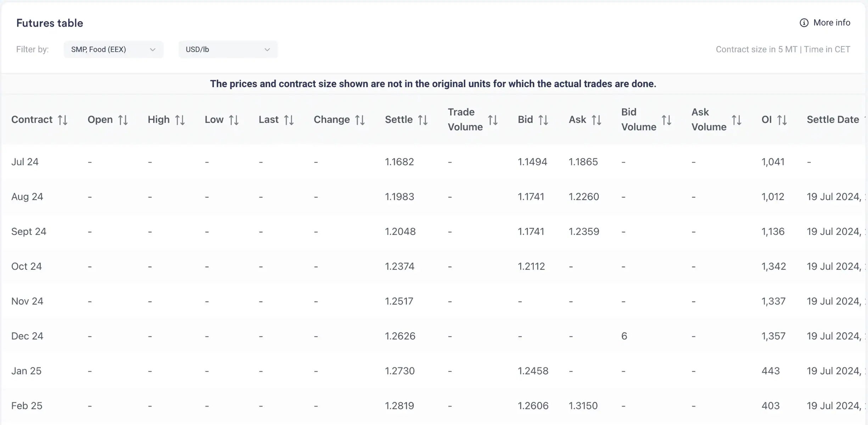Select the Aug 24 contract row
The width and height of the screenshot is (868, 425).
(433, 197)
